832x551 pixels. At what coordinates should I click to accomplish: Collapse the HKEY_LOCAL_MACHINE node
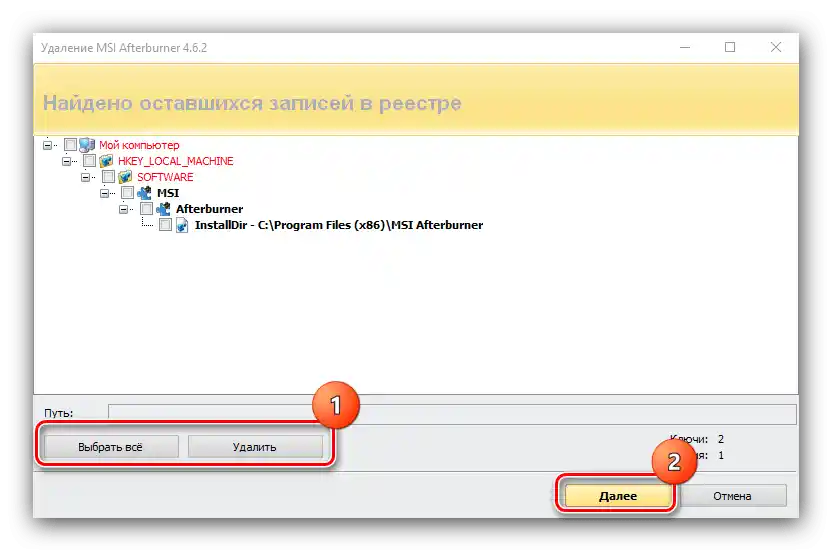(x=66, y=161)
